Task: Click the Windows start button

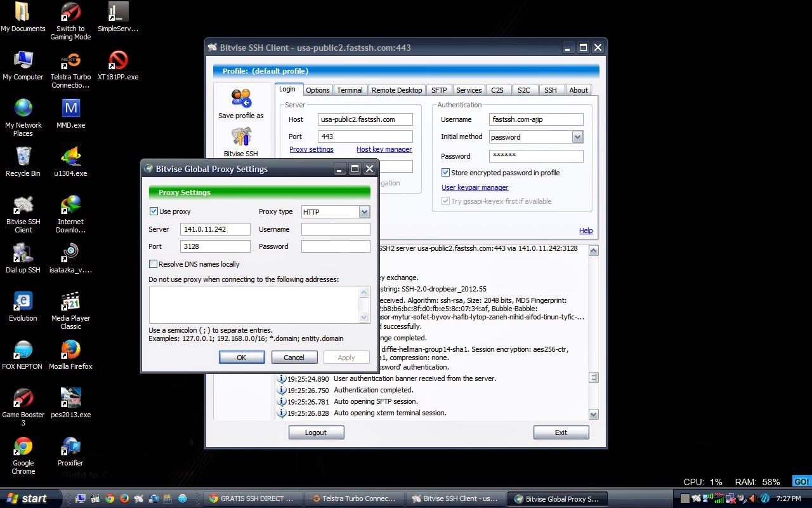Action: (30, 498)
